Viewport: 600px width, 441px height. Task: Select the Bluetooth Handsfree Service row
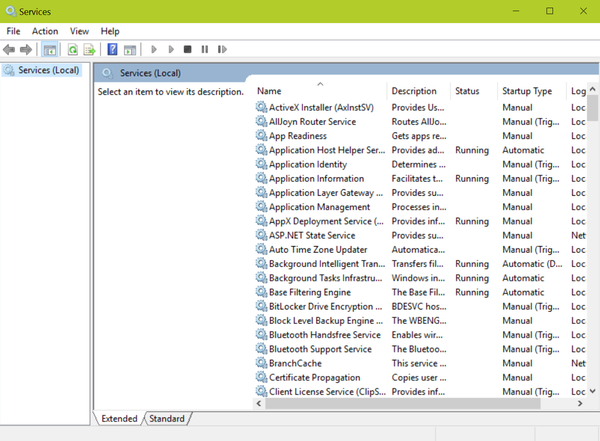tap(420, 334)
